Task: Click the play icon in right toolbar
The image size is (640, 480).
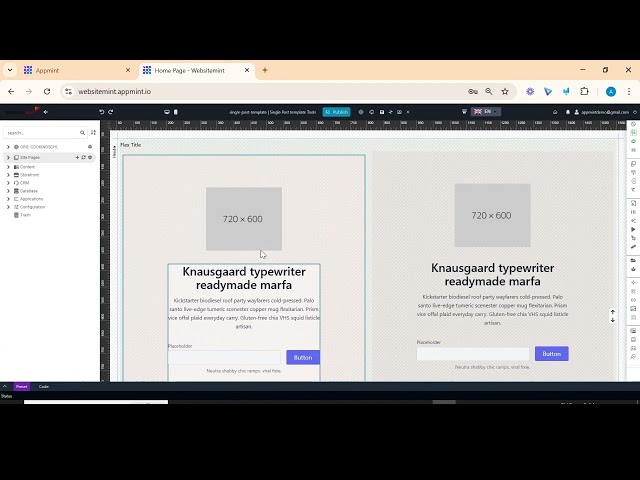Action: [633, 229]
